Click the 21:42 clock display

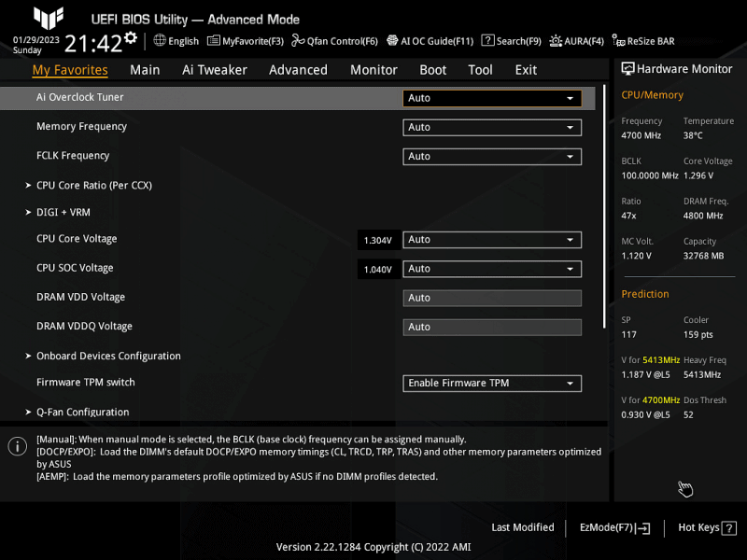tap(93, 44)
